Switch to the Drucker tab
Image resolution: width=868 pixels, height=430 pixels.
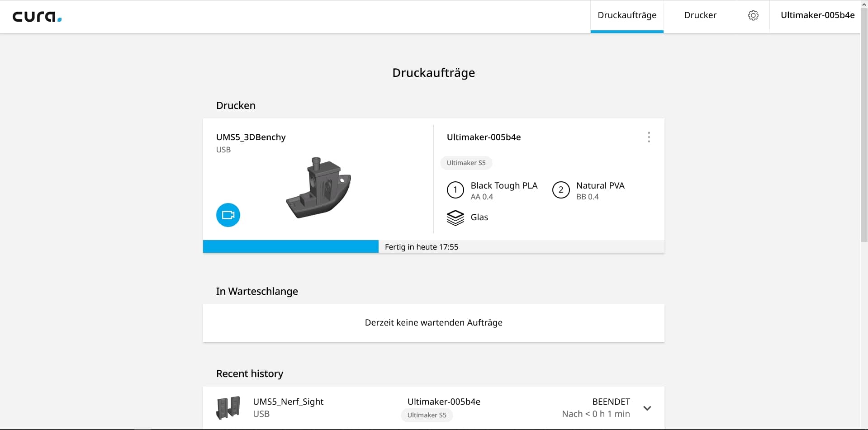click(x=700, y=15)
